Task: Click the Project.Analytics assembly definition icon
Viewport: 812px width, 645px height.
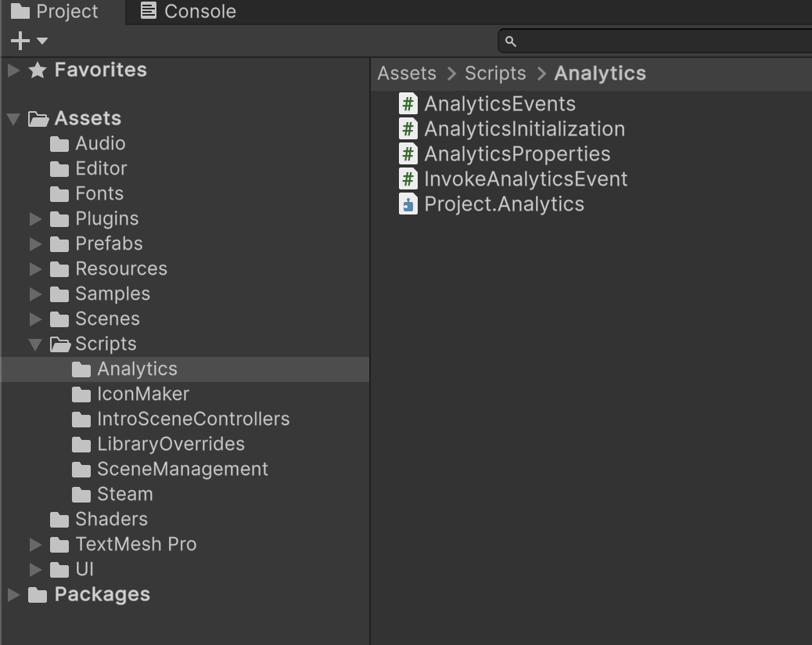Action: point(408,204)
